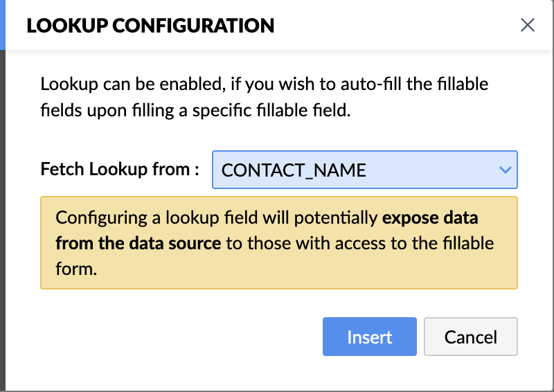Click bold "from the data source" text
Screen dimensions: 554x392
(138, 243)
